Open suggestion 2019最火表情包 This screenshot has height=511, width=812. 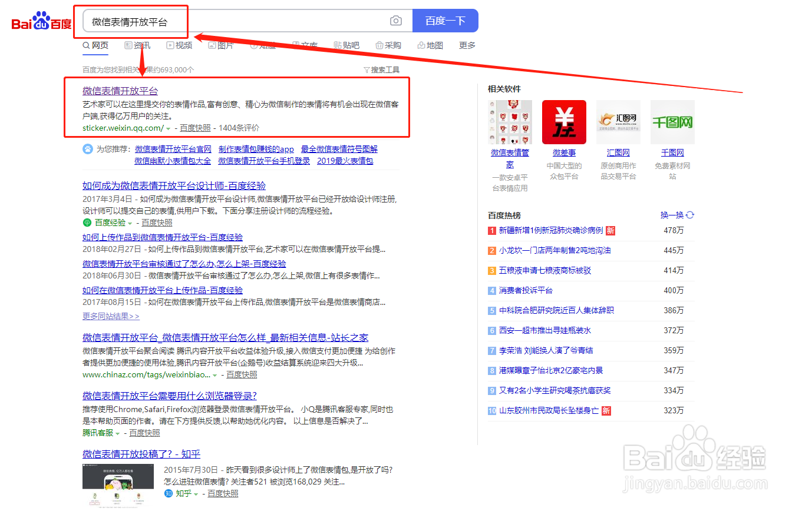(x=345, y=161)
